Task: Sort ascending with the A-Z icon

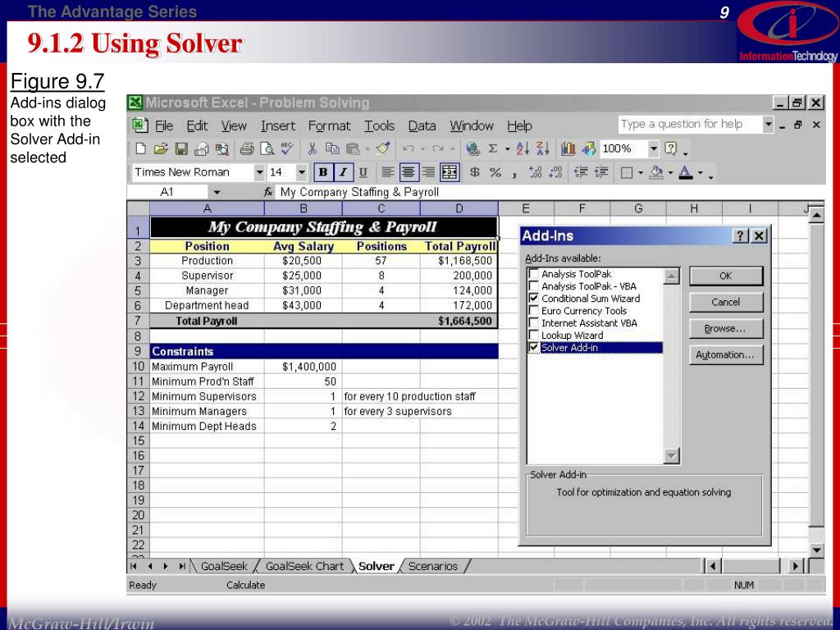Action: point(523,148)
